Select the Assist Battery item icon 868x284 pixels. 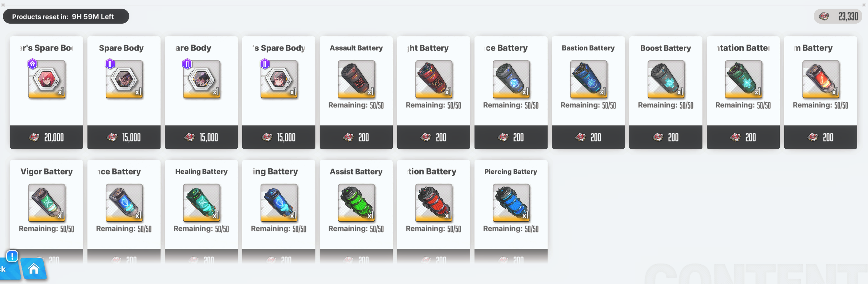pyautogui.click(x=356, y=203)
